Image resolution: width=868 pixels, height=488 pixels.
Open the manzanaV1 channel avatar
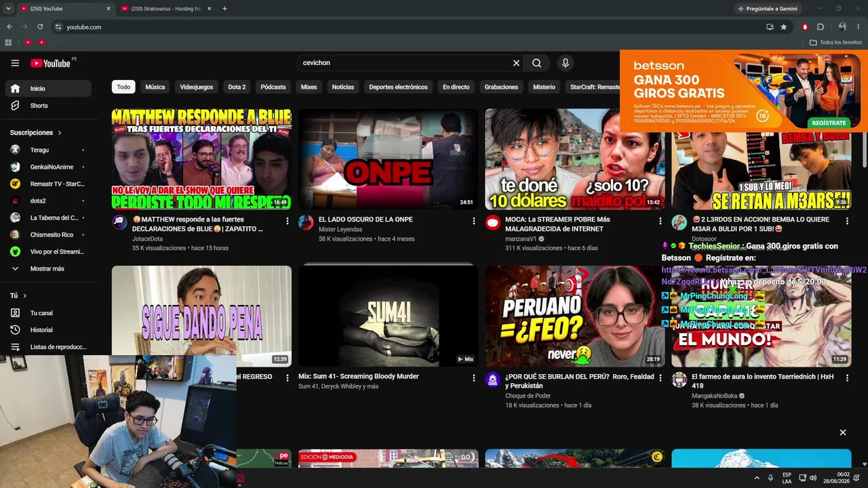(493, 222)
